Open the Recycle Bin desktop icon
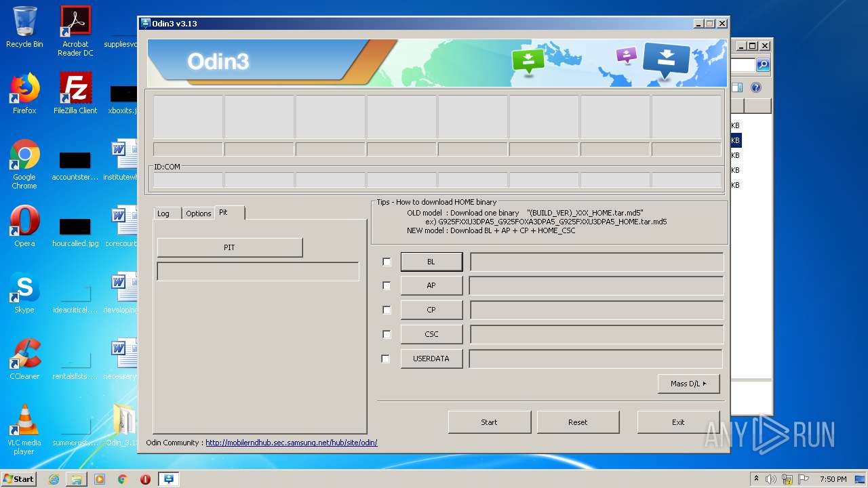Image resolution: width=868 pixels, height=488 pixels. [x=24, y=27]
